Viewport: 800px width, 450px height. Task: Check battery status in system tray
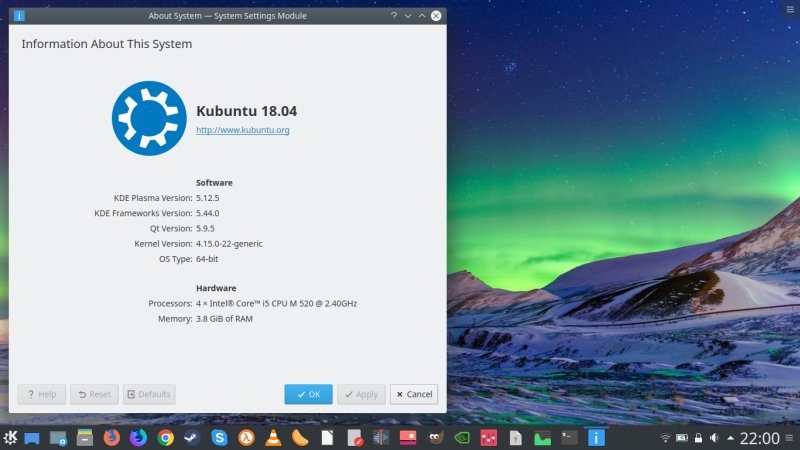[x=682, y=439]
